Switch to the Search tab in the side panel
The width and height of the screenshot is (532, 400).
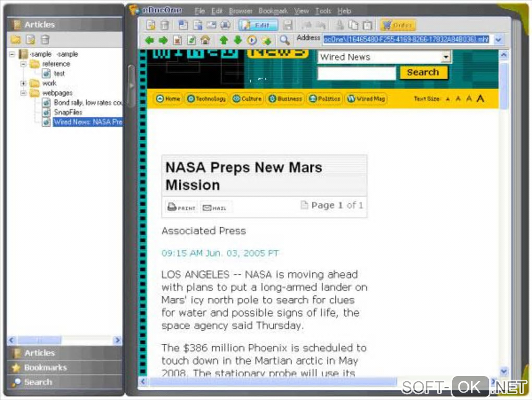pos(65,382)
